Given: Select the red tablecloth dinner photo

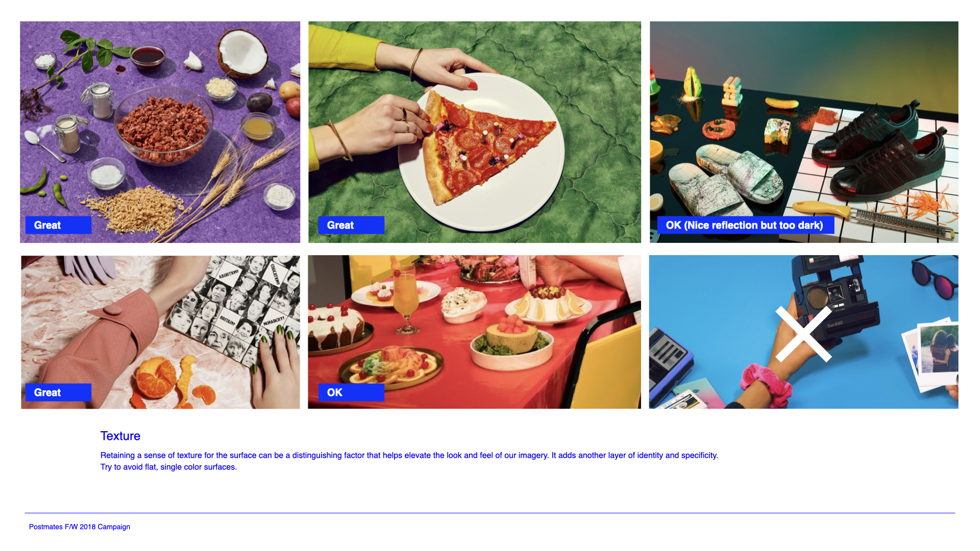Looking at the screenshot, I should click(474, 332).
